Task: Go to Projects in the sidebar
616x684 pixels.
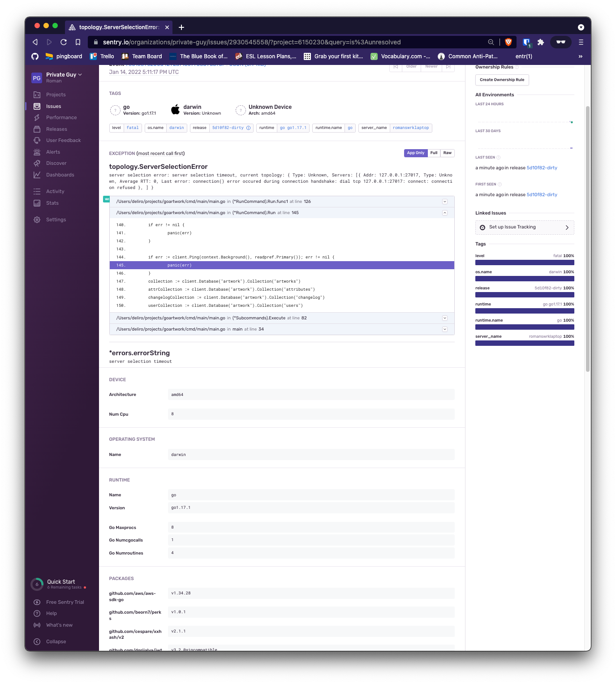Action: 56,95
